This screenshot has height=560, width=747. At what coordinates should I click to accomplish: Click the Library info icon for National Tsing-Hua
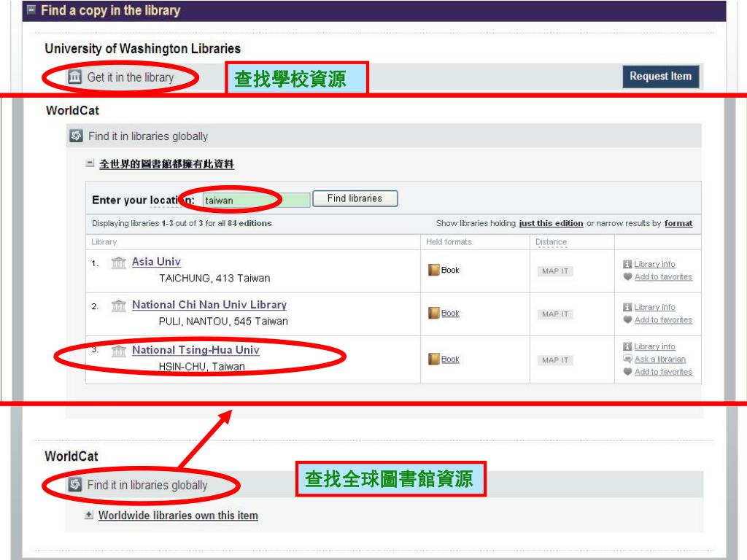tap(627, 346)
